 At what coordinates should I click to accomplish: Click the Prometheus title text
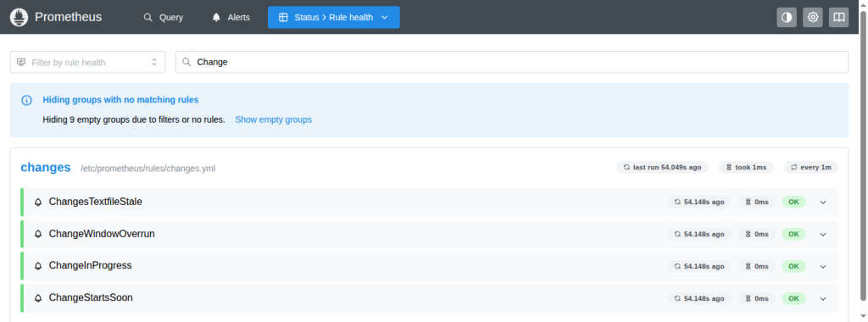(x=68, y=17)
